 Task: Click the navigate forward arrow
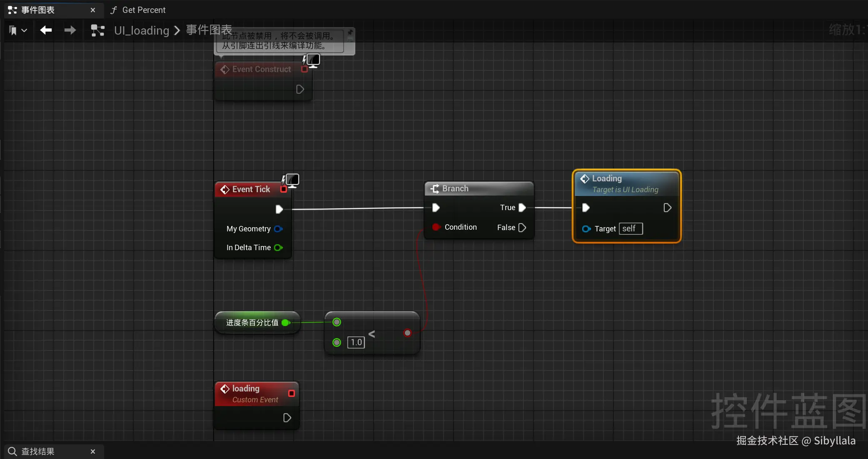[70, 30]
